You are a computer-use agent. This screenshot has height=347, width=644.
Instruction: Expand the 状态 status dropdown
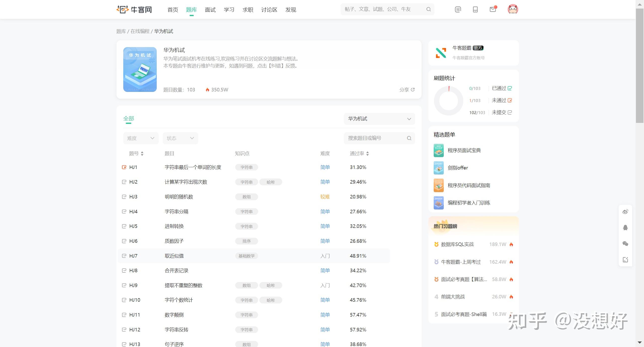pos(180,138)
